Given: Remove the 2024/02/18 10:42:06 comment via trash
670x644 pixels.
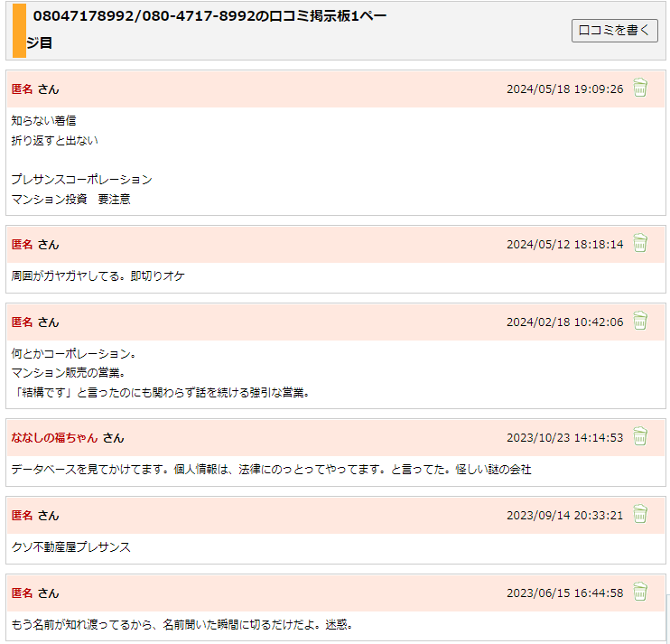Looking at the screenshot, I should coord(640,321).
